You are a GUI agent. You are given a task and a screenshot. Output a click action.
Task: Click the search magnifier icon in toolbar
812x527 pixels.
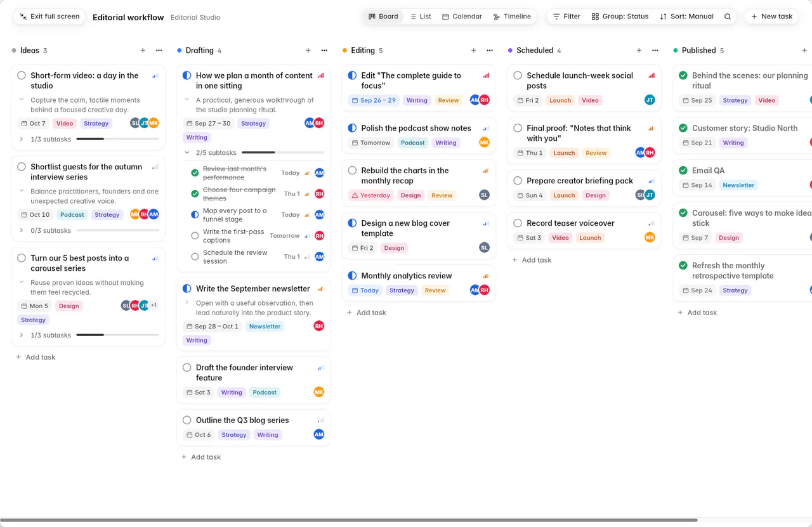[x=728, y=16]
